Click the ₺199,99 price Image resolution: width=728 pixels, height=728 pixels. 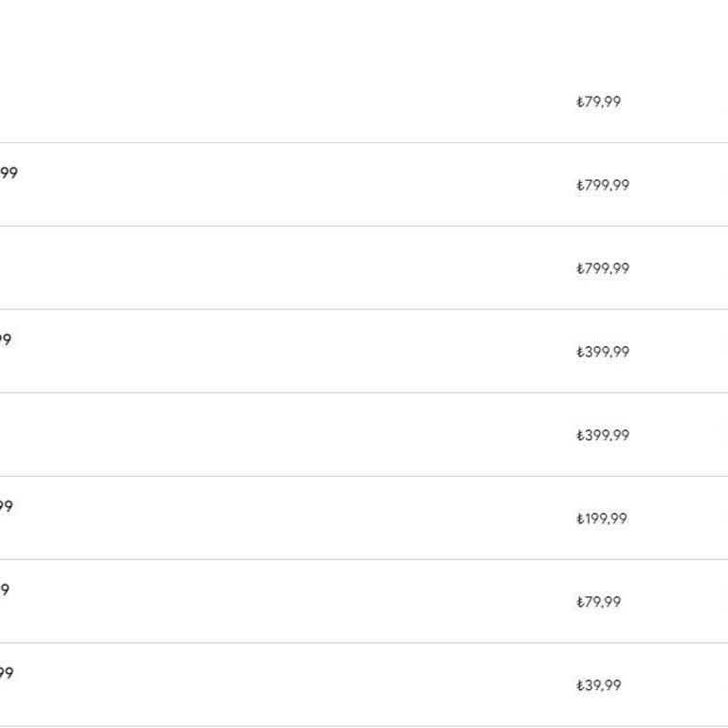click(601, 519)
